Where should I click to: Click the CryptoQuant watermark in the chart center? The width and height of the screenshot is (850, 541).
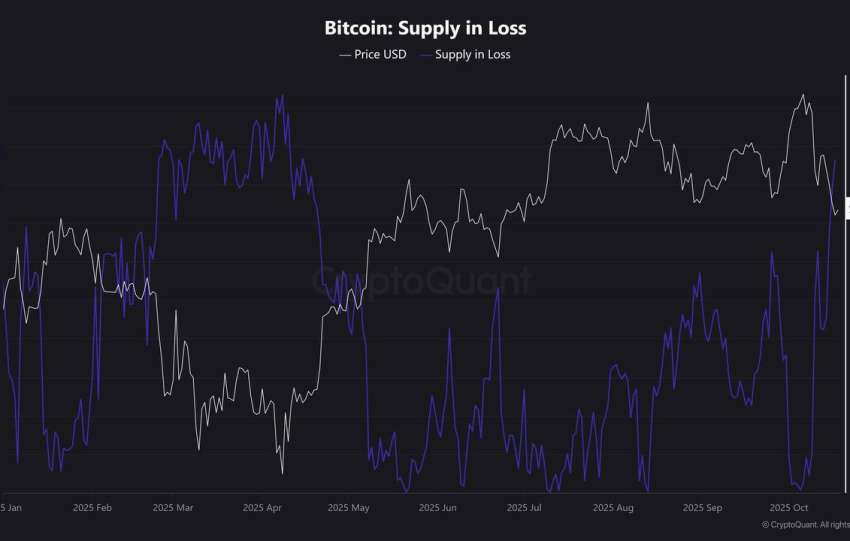tap(424, 282)
